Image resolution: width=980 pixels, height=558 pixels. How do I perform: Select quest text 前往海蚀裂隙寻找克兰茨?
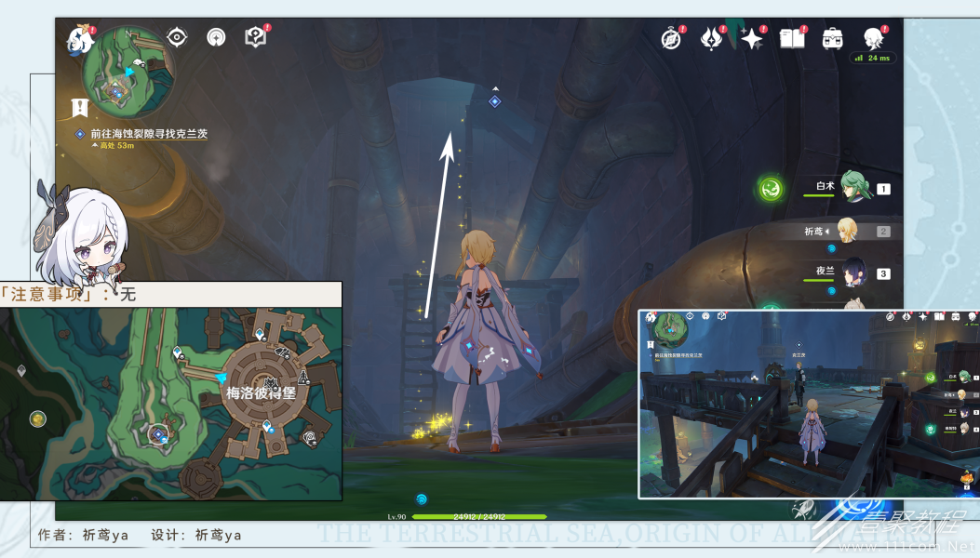[149, 134]
